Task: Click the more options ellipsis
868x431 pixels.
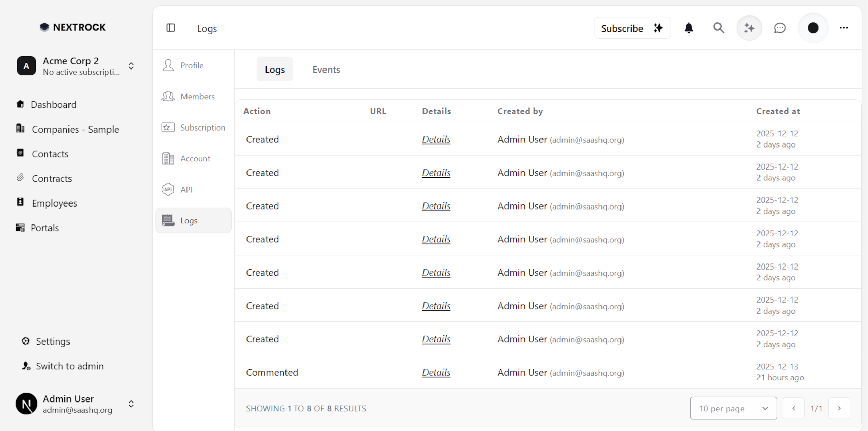Action: coord(844,28)
